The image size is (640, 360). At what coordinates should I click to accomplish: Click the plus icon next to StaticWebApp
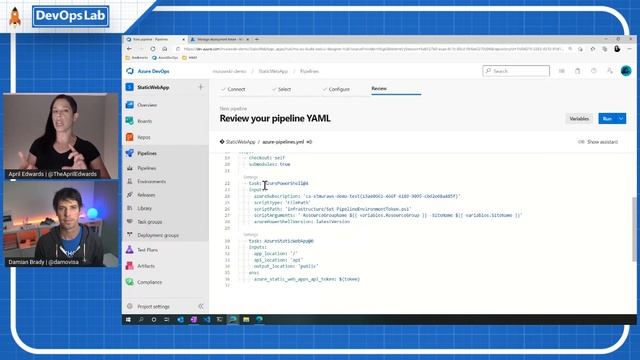200,87
